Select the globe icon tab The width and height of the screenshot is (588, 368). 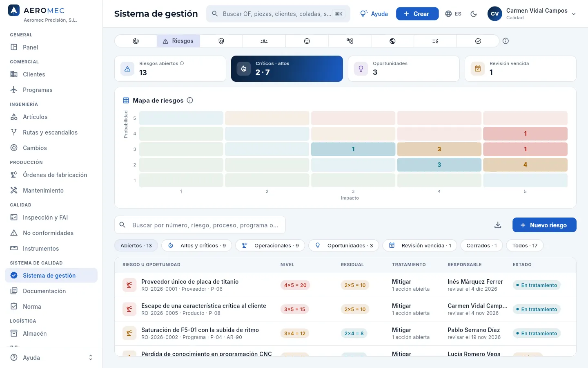coord(392,41)
